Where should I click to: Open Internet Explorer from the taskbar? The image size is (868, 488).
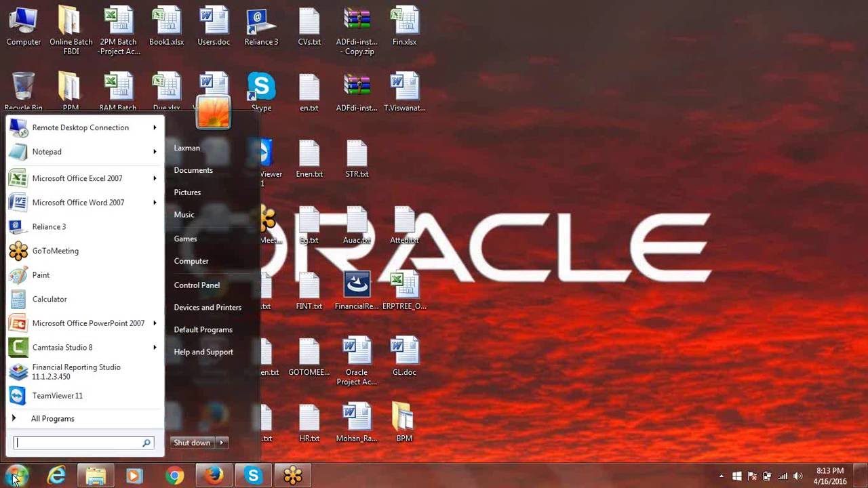56,476
